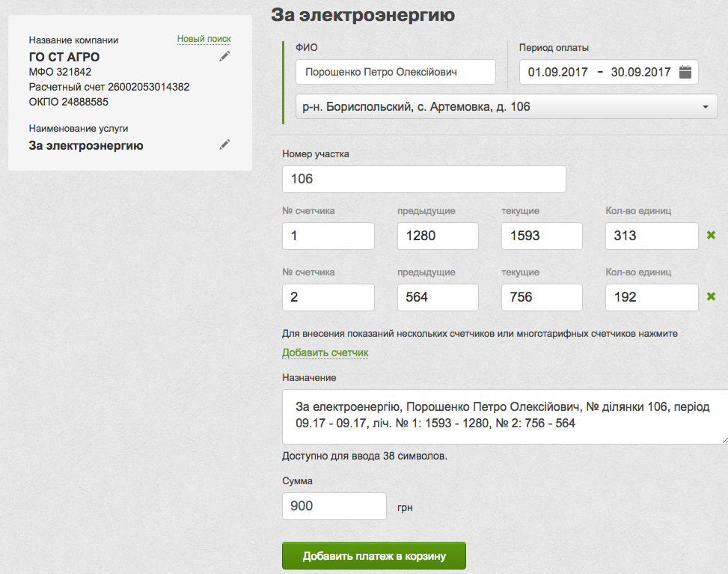Click pencil icon next to service name
Screen dimensions: 728x574
click(224, 144)
